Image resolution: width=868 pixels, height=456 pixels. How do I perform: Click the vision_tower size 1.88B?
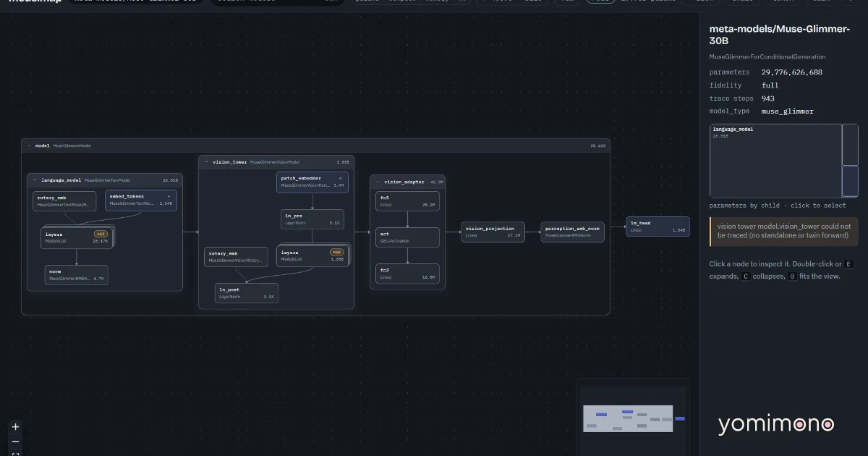343,162
